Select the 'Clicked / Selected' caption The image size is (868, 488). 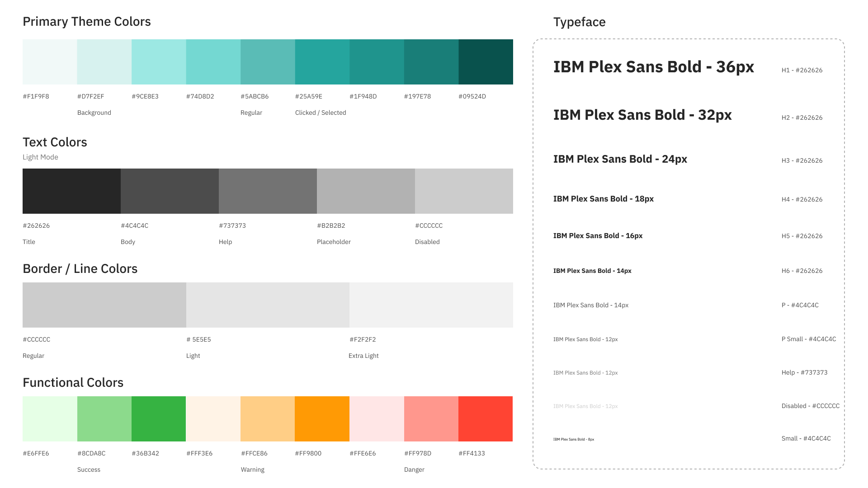(x=321, y=113)
